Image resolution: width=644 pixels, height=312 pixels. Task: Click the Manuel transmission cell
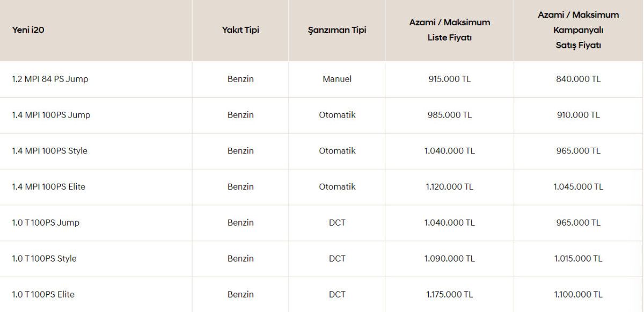(337, 79)
